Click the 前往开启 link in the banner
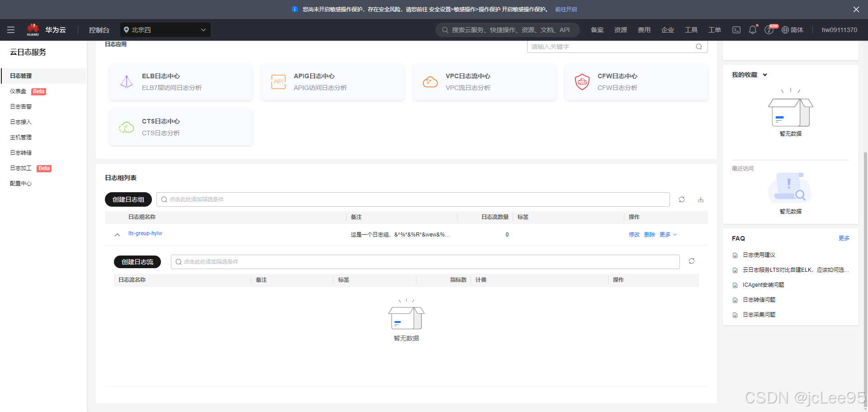This screenshot has height=412, width=868. tap(566, 9)
